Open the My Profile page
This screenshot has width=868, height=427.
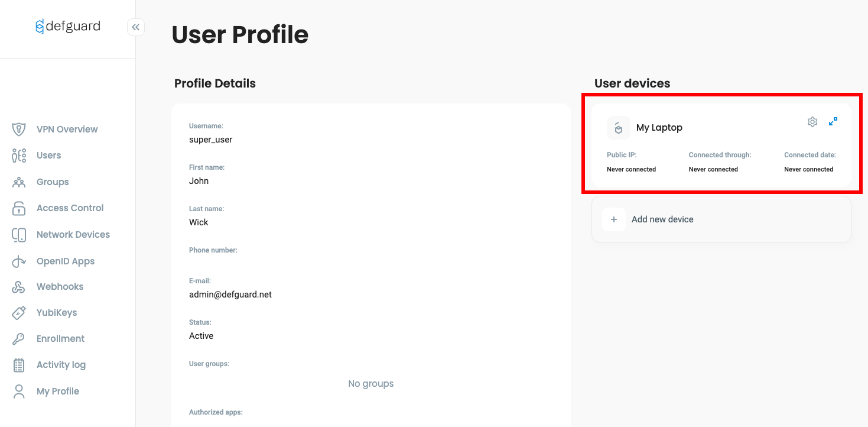coord(57,392)
